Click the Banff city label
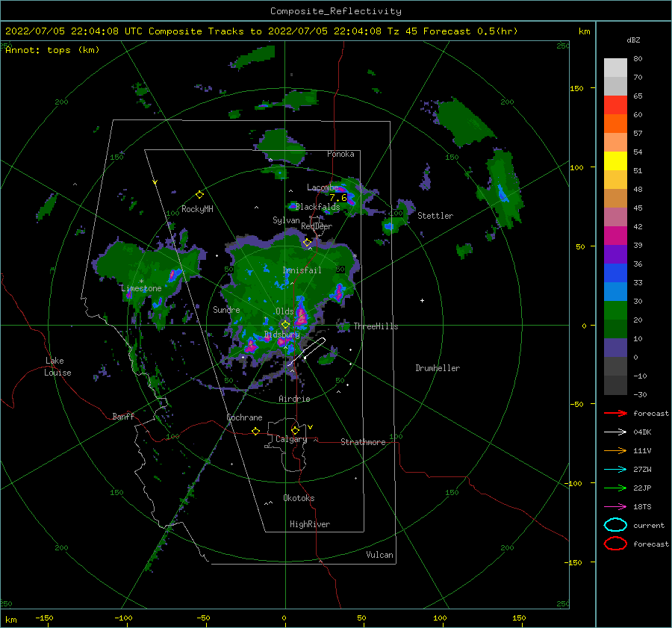This screenshot has height=628, width=672. coord(123,416)
